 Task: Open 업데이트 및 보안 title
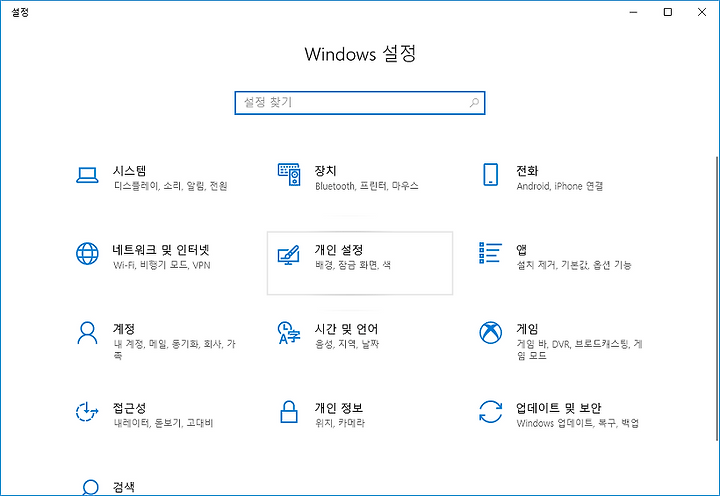coord(558,408)
